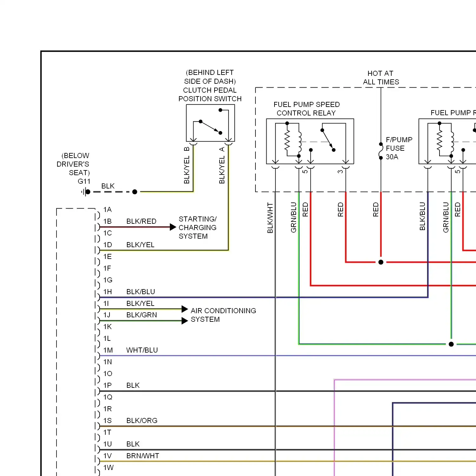
Task: Select connector pin 1P
Action: click(x=108, y=385)
